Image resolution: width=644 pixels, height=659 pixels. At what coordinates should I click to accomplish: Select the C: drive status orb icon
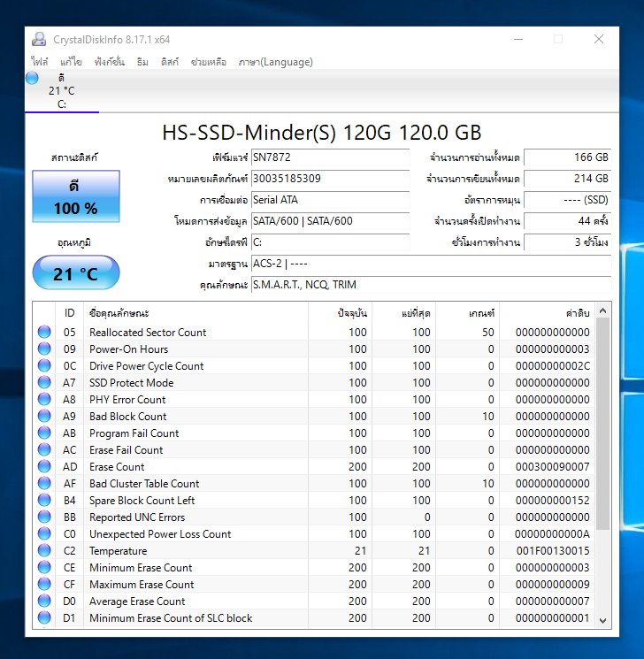[33, 78]
